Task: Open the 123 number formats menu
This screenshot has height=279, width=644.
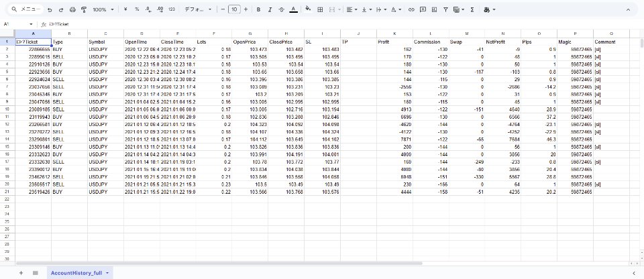Action: (x=172, y=9)
